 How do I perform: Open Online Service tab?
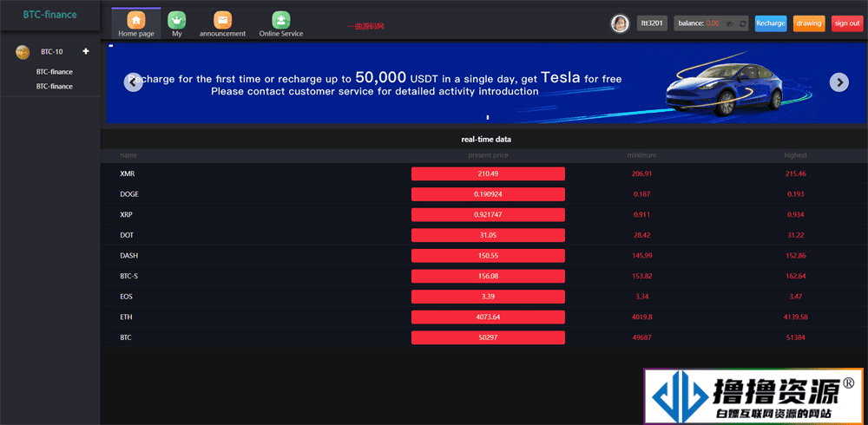pos(281,23)
